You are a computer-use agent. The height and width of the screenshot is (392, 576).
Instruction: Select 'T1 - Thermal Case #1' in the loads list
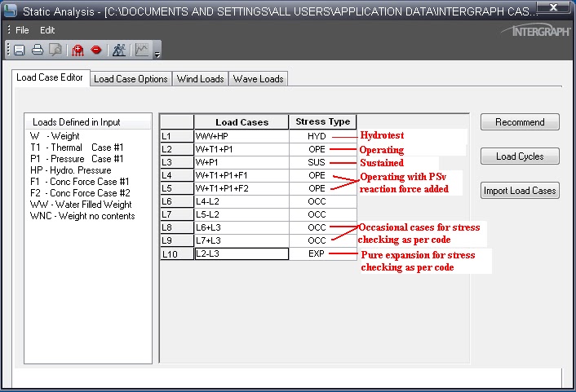coord(77,148)
